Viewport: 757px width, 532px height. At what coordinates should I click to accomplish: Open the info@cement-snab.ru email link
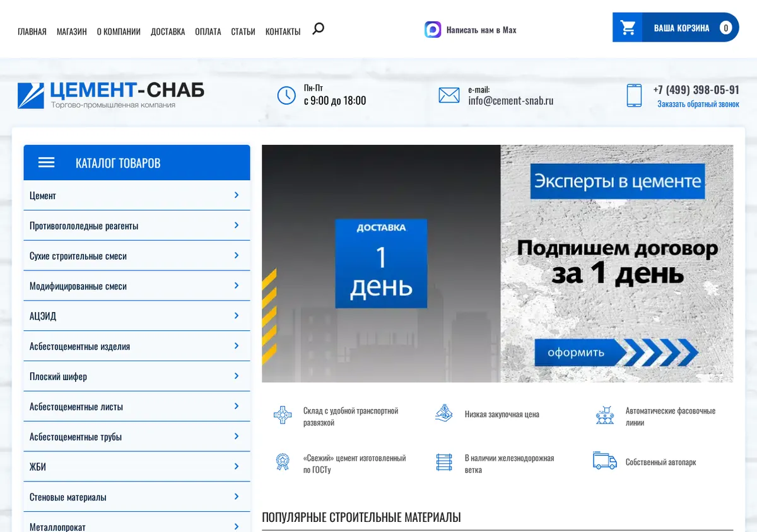[x=511, y=100]
